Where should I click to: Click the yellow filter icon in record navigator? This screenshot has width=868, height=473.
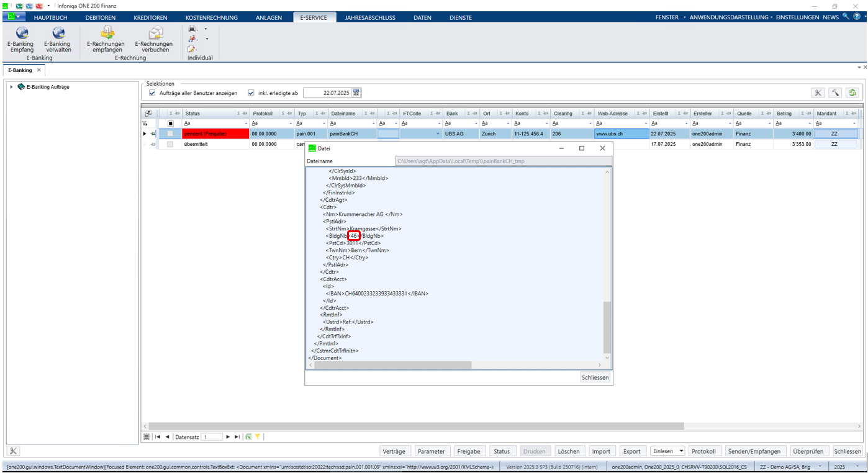point(258,437)
